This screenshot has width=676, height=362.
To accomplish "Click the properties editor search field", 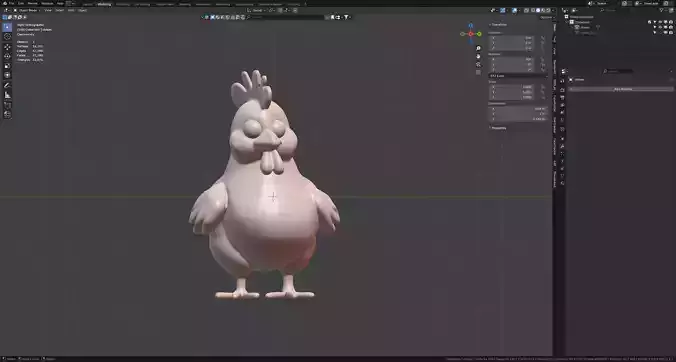I will point(617,71).
